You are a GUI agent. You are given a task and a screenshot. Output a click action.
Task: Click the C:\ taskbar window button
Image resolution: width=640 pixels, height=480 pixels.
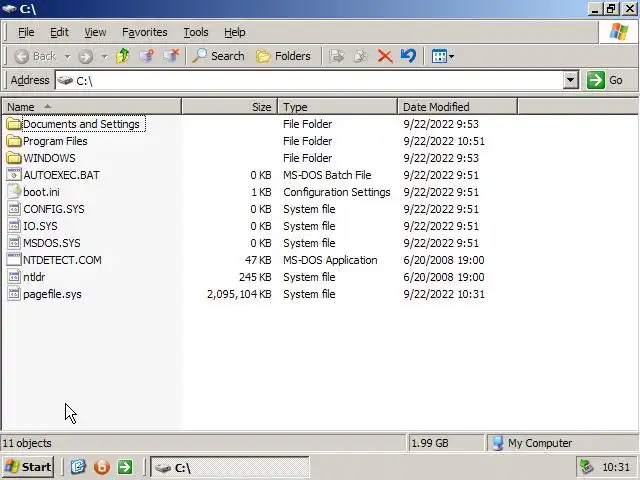click(230, 467)
